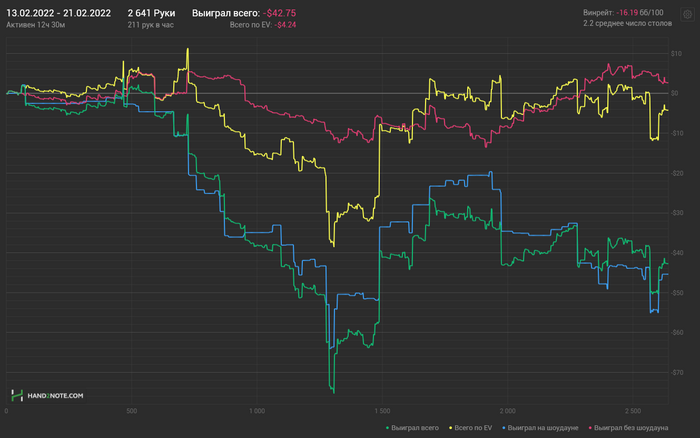Viewport: 700px width, 438px height.
Task: Click the -$10 y-axis label
Action: point(676,133)
